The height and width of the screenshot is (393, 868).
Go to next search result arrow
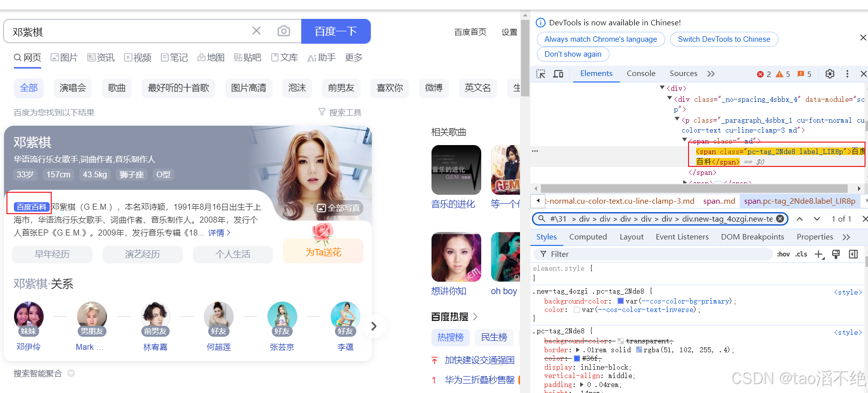[x=817, y=219]
